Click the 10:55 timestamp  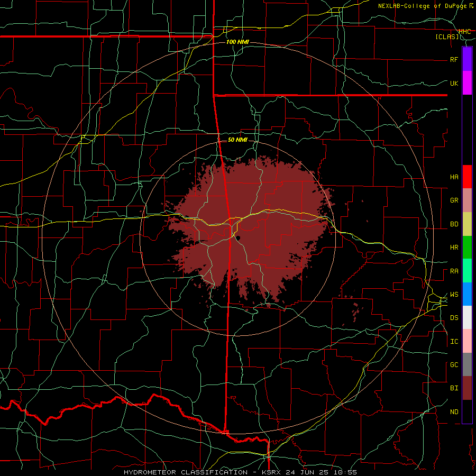[345, 472]
